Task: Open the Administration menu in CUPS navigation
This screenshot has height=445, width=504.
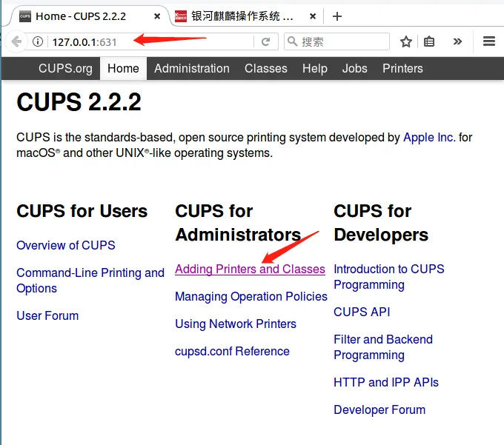Action: (192, 68)
